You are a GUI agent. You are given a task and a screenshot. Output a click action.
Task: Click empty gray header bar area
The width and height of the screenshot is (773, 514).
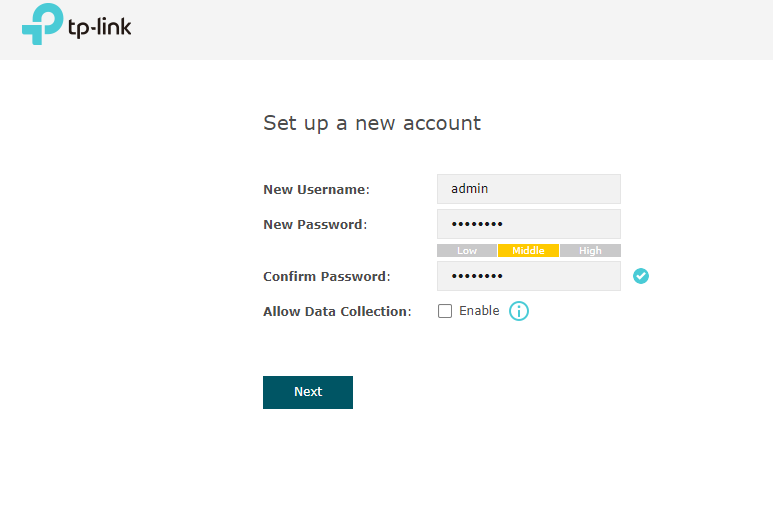tap(444, 30)
